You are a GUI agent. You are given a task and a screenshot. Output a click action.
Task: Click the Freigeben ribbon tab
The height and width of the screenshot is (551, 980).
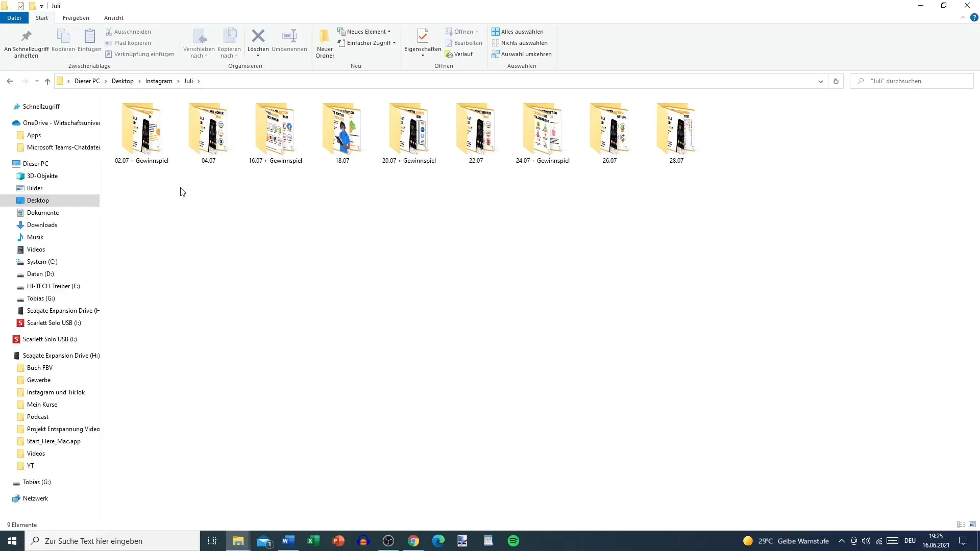76,17
